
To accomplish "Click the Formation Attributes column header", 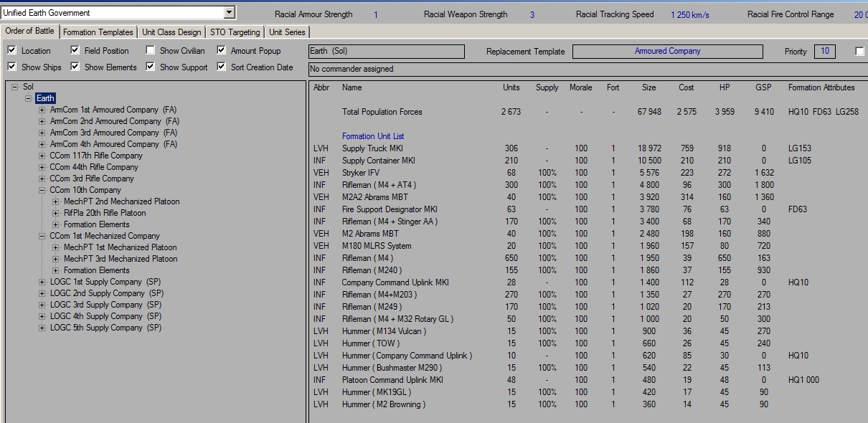I will pos(821,87).
